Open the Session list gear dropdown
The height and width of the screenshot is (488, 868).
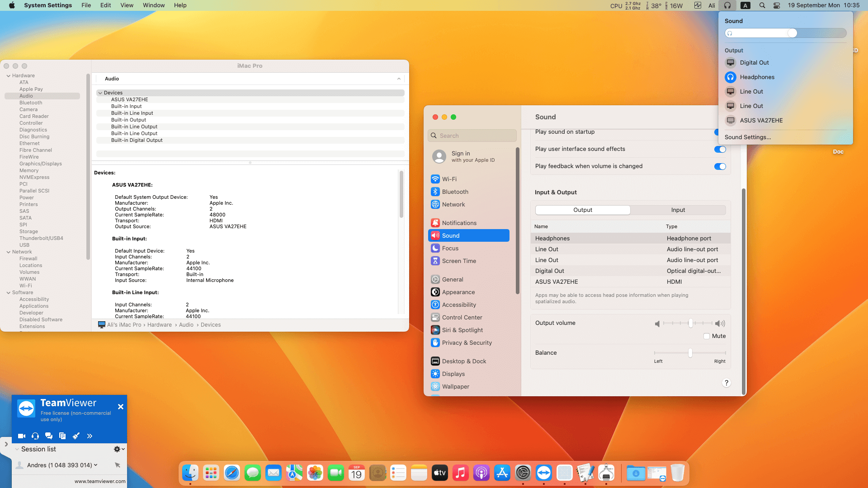pyautogui.click(x=119, y=449)
